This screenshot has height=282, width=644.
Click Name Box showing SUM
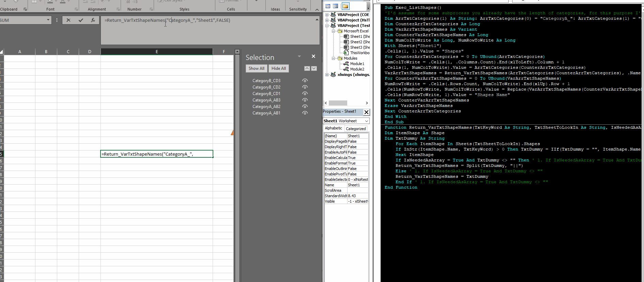point(22,20)
